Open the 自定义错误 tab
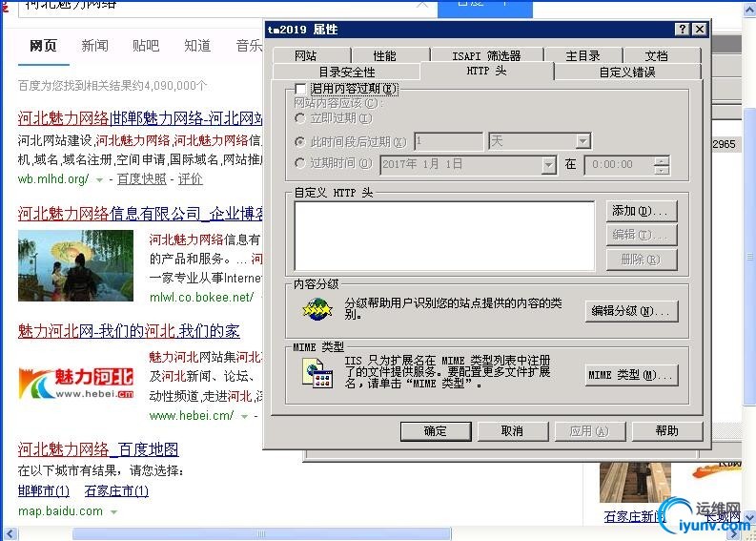 point(627,72)
